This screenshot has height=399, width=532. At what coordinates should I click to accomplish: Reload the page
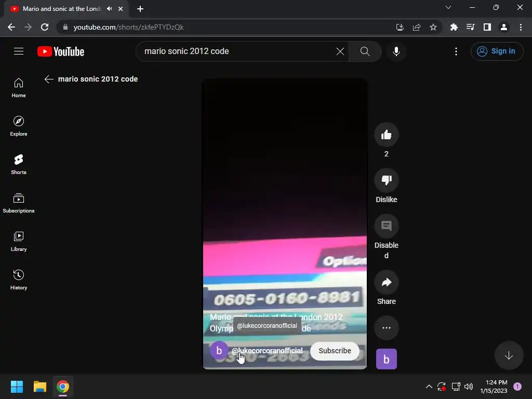pyautogui.click(x=45, y=27)
